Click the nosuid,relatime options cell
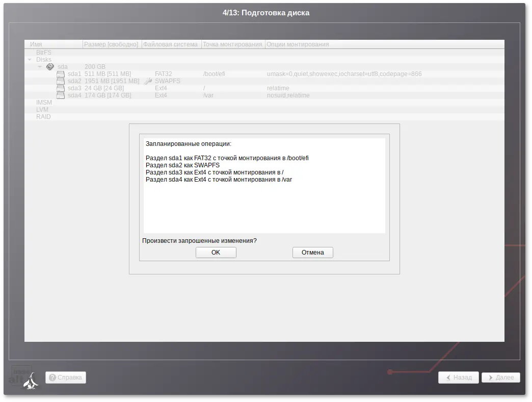This screenshot has width=532, height=402. 288,95
